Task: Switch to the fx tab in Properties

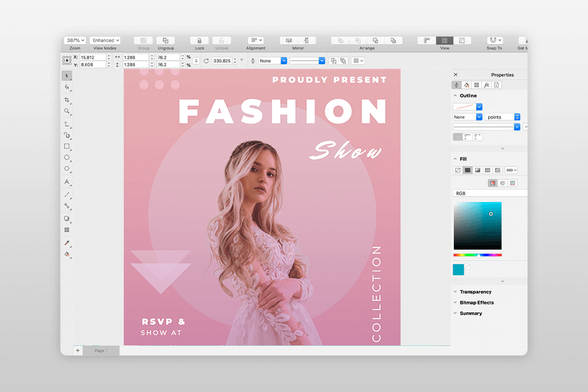Action: (486, 85)
